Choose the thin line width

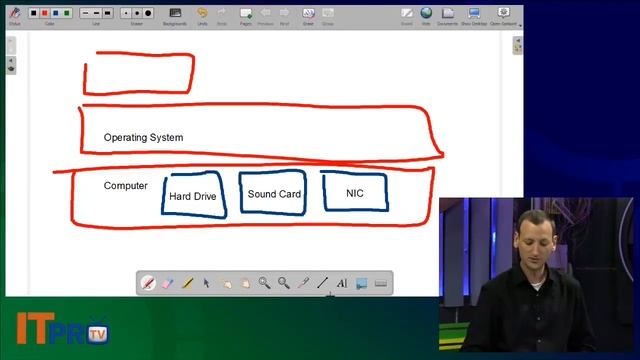coord(85,13)
